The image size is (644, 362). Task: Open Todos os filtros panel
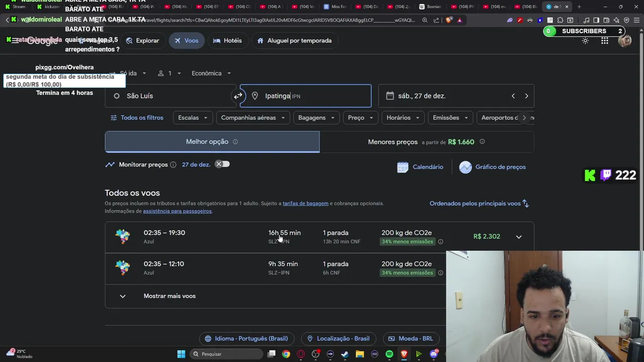(x=137, y=118)
